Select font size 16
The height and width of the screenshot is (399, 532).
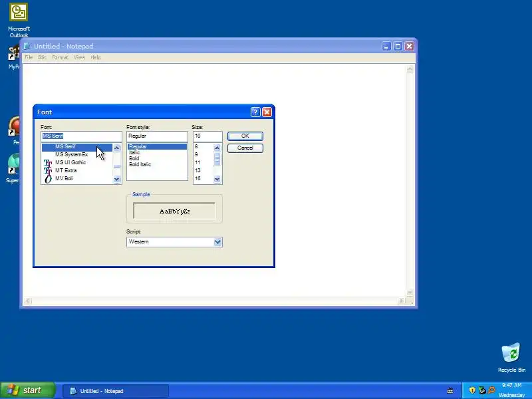pyautogui.click(x=203, y=178)
